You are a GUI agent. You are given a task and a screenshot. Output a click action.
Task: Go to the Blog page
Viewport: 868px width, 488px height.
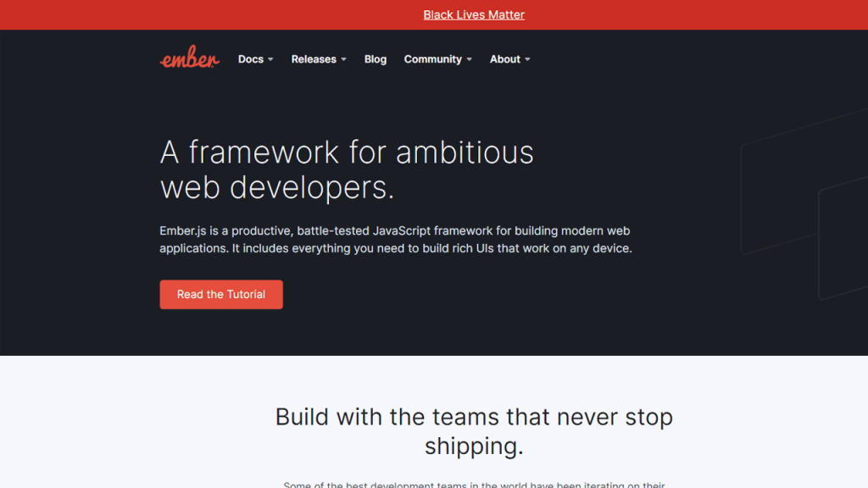point(376,59)
